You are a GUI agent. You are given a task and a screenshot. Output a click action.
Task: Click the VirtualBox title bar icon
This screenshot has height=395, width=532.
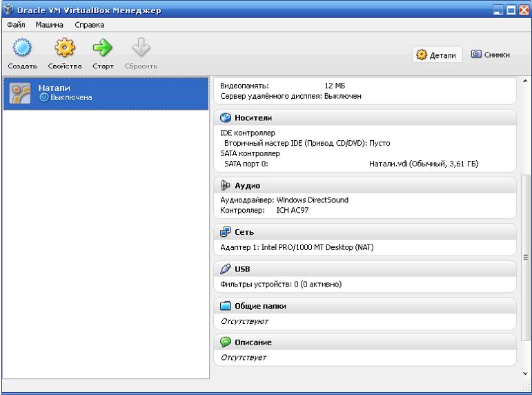point(8,10)
